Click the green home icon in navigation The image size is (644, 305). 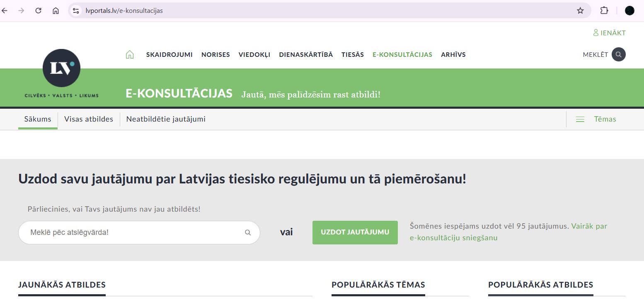coord(130,55)
